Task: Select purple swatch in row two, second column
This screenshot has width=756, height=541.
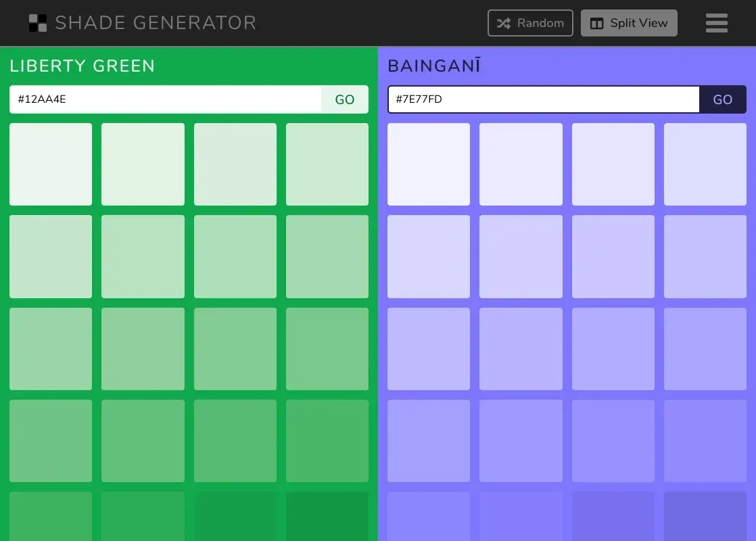Action: tap(521, 256)
